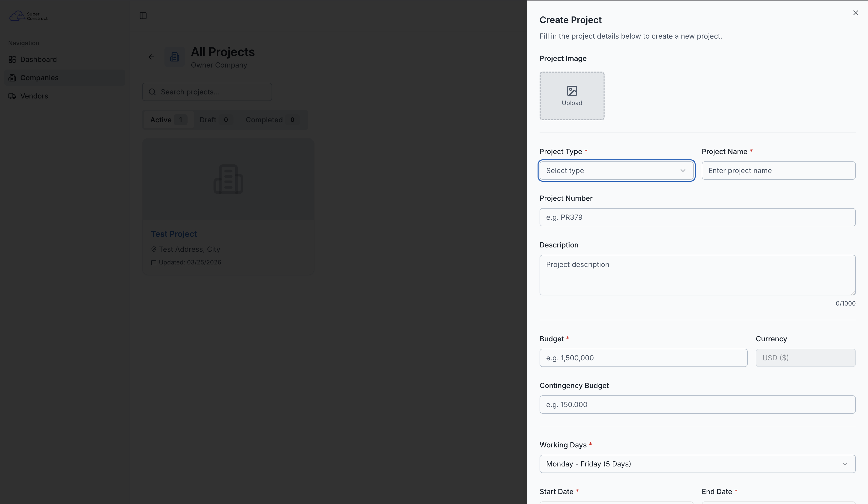Click the Project Name input field
This screenshot has height=504, width=868.
[778, 171]
